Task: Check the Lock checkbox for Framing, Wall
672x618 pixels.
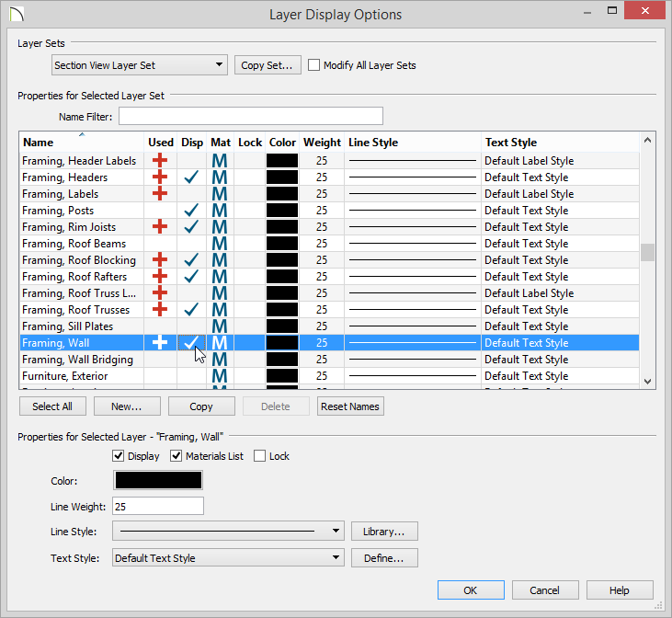Action: pyautogui.click(x=259, y=456)
